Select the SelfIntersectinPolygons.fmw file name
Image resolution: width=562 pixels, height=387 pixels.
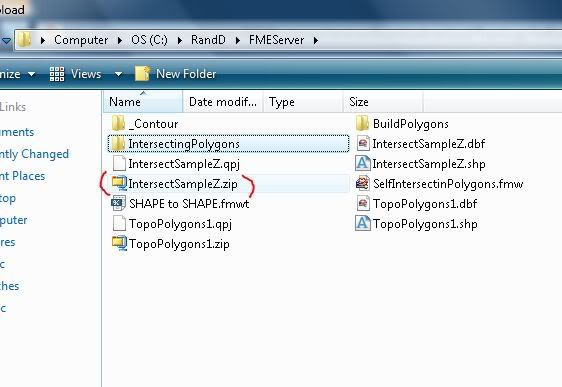pos(448,184)
